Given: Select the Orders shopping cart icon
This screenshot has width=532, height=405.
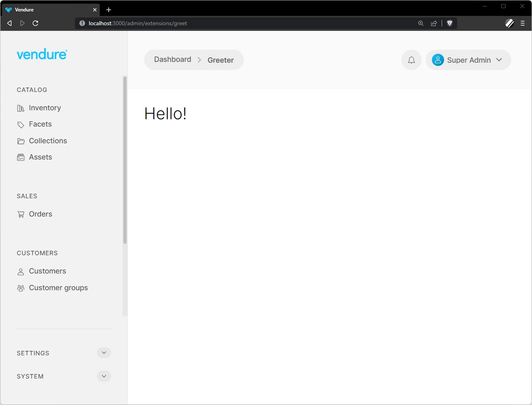Looking at the screenshot, I should click(x=21, y=214).
